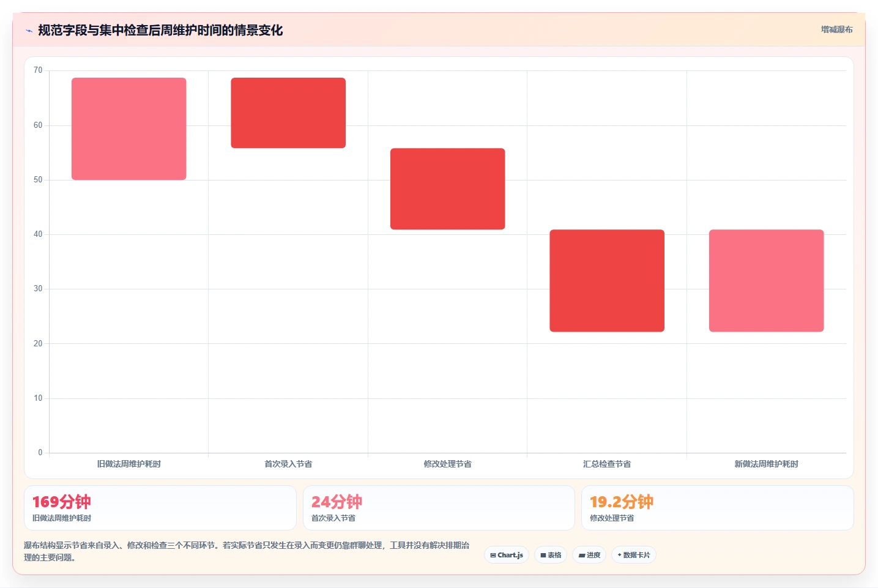The image size is (878, 588).
Task: Click the 首次录入节省 red bar
Action: [288, 113]
